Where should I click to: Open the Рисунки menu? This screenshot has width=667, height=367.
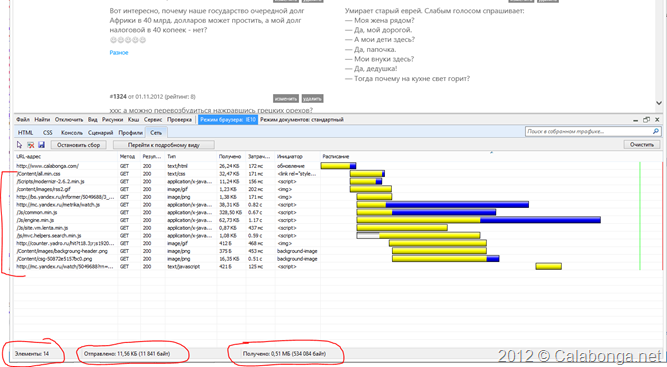point(112,120)
